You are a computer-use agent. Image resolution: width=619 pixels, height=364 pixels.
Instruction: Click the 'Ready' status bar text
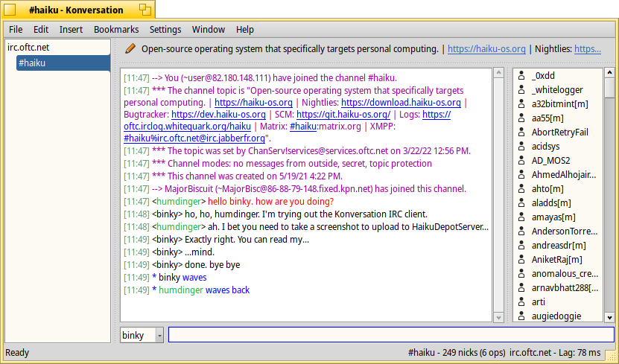point(17,353)
